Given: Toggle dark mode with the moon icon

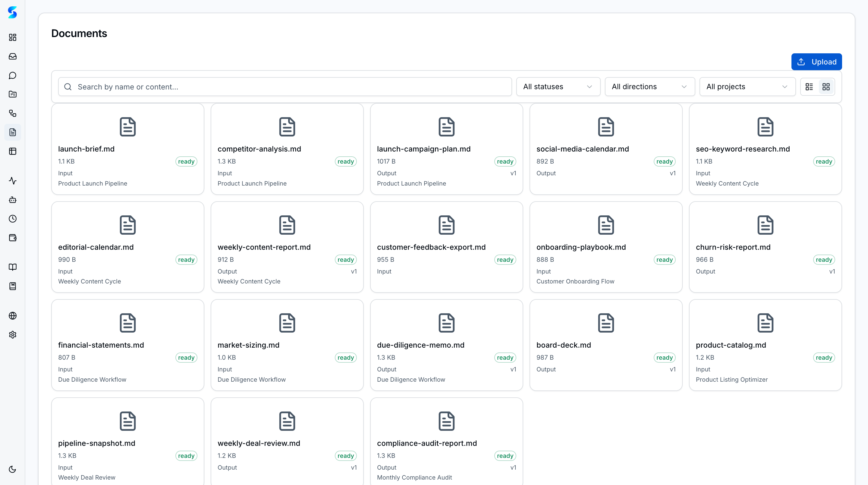Looking at the screenshot, I should [x=12, y=469].
